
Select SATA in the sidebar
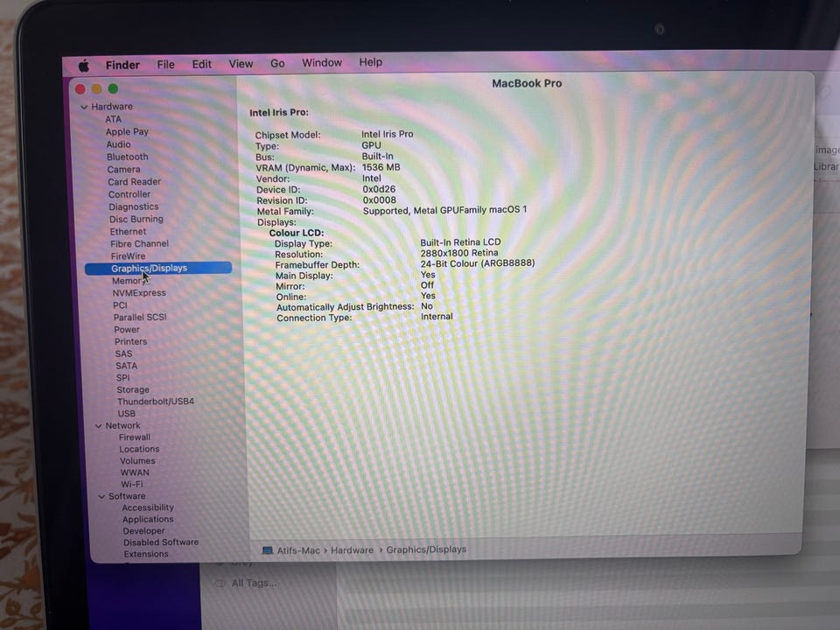(126, 366)
